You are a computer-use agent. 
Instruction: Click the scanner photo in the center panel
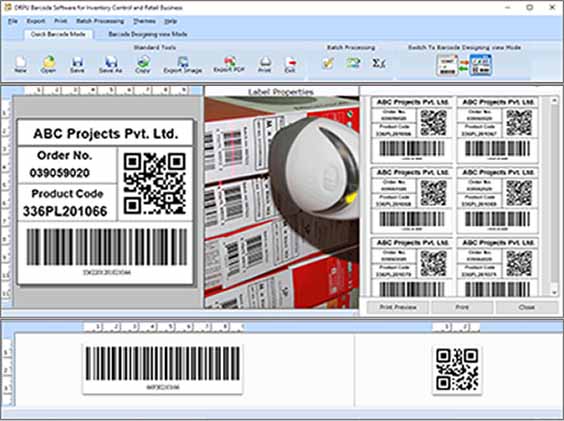(282, 203)
